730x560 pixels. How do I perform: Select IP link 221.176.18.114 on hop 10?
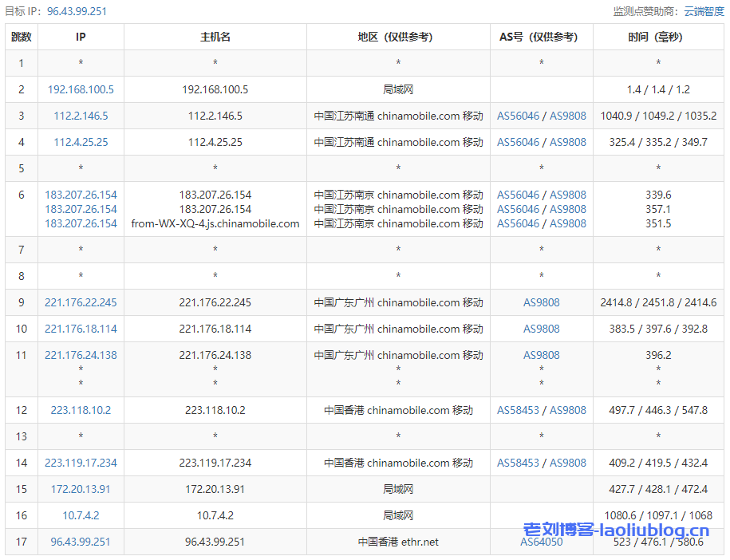[x=80, y=329]
